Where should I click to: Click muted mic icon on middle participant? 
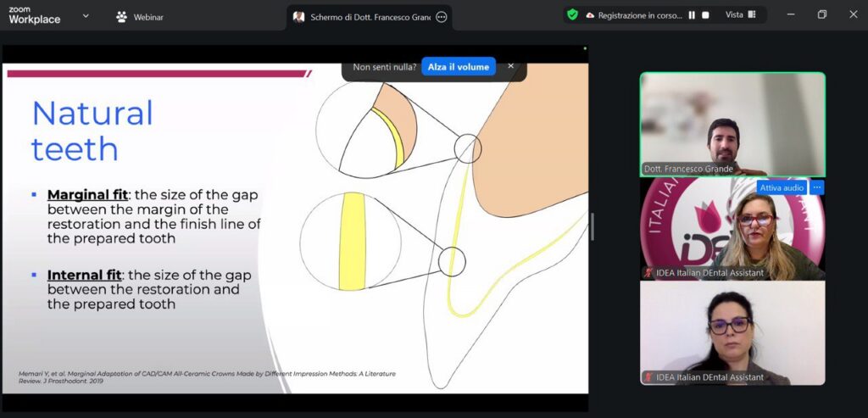648,273
